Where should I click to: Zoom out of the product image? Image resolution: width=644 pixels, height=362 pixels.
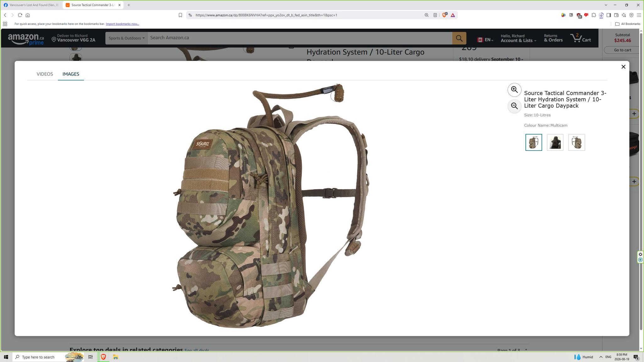(514, 106)
